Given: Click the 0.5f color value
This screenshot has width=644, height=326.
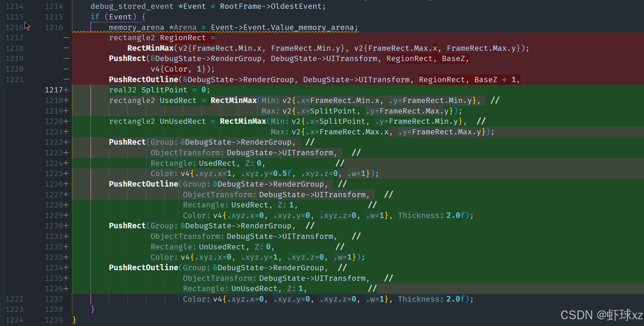Looking at the screenshot, I should click(x=282, y=173).
